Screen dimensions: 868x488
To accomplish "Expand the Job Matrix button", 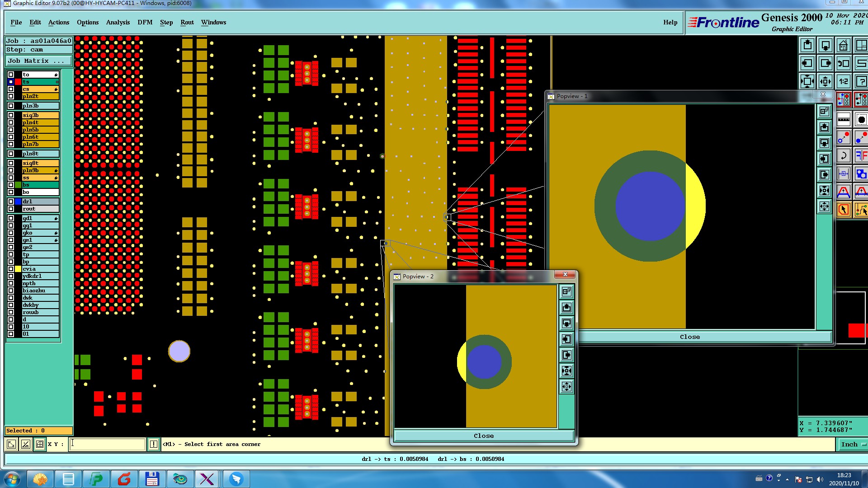I will (x=38, y=61).
